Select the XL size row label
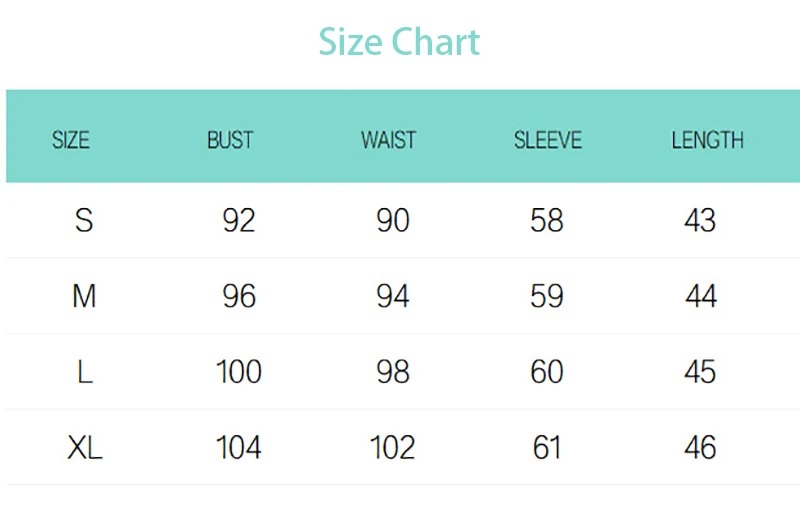Viewport: 800px width, 532px height. point(85,447)
